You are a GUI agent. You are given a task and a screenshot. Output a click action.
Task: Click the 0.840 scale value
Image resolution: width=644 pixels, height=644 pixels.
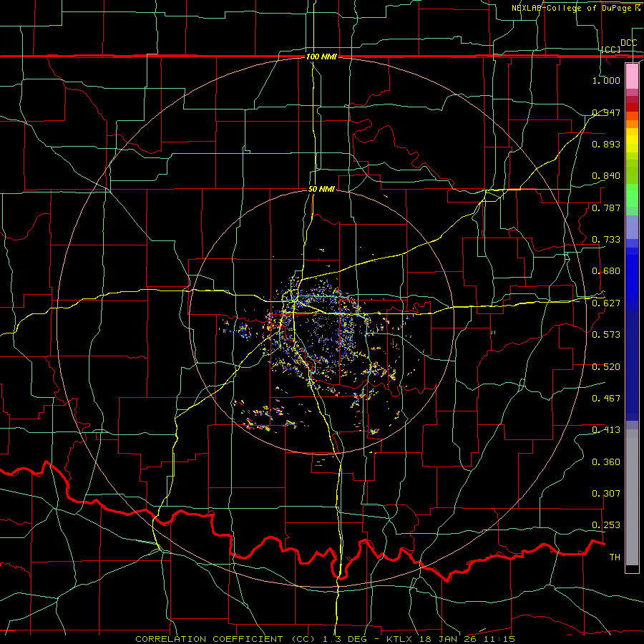click(x=606, y=176)
